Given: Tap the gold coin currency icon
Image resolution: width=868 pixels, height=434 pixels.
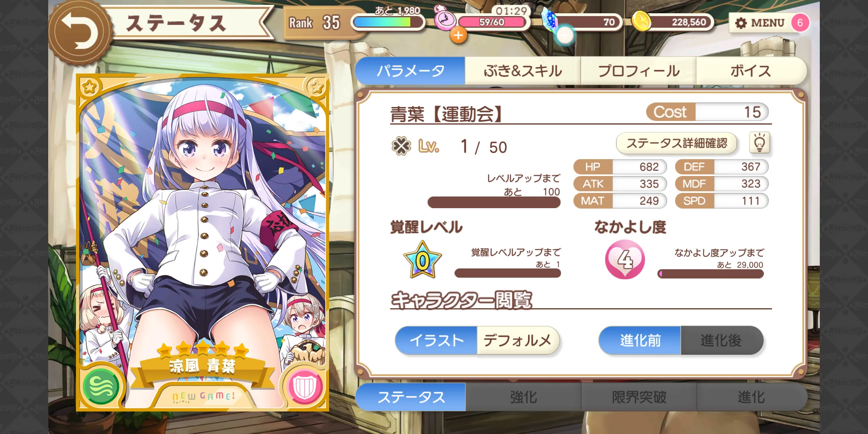Looking at the screenshot, I should point(641,21).
